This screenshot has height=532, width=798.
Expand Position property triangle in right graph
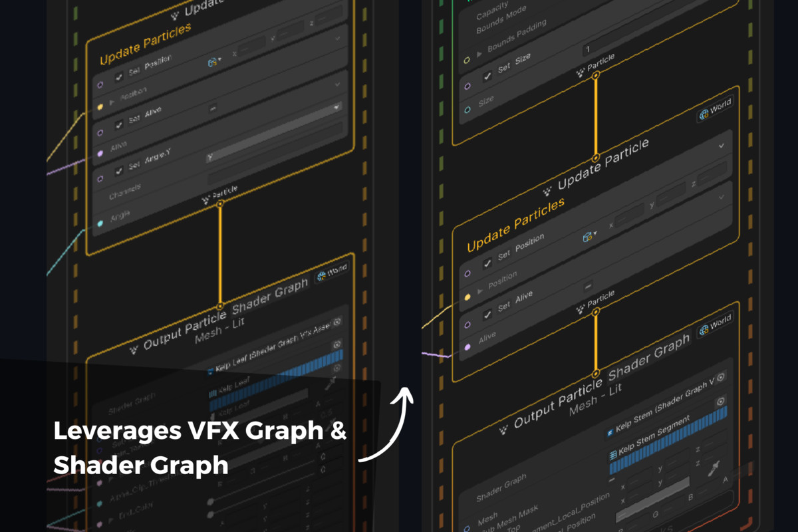click(480, 291)
